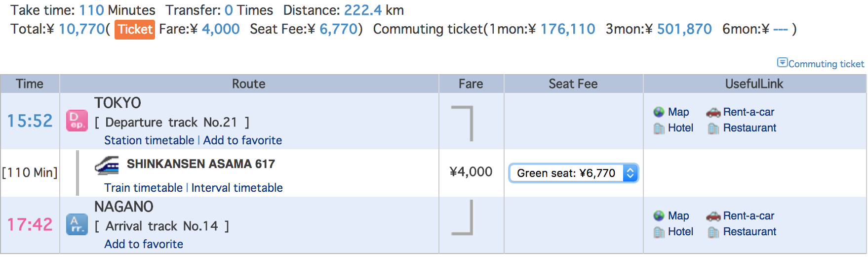This screenshot has height=257, width=868.
Task: Click the car Rent-a-car icon for Tokyo
Action: click(x=713, y=113)
